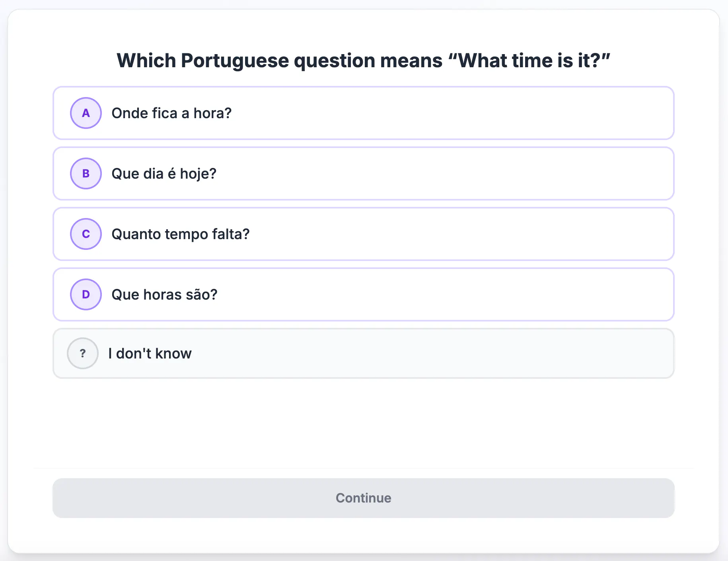Click the 'I don't know' text label

pyautogui.click(x=150, y=353)
